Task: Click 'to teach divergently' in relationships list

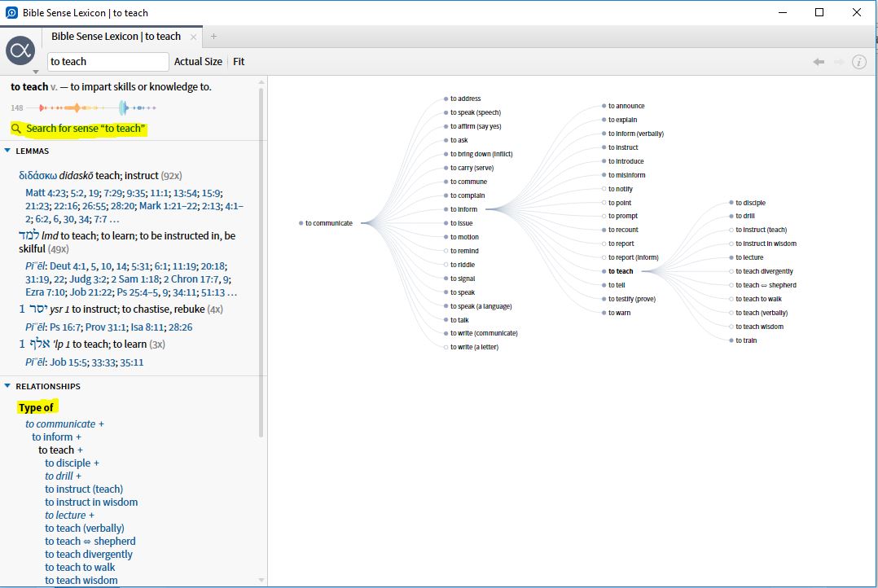Action: click(89, 555)
